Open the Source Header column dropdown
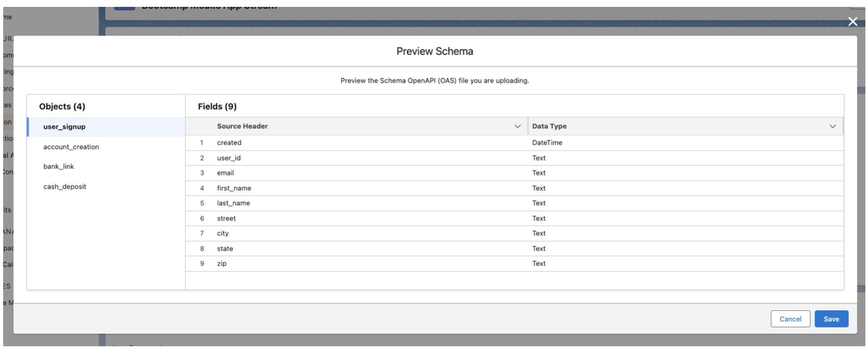The image size is (868, 351). click(518, 126)
